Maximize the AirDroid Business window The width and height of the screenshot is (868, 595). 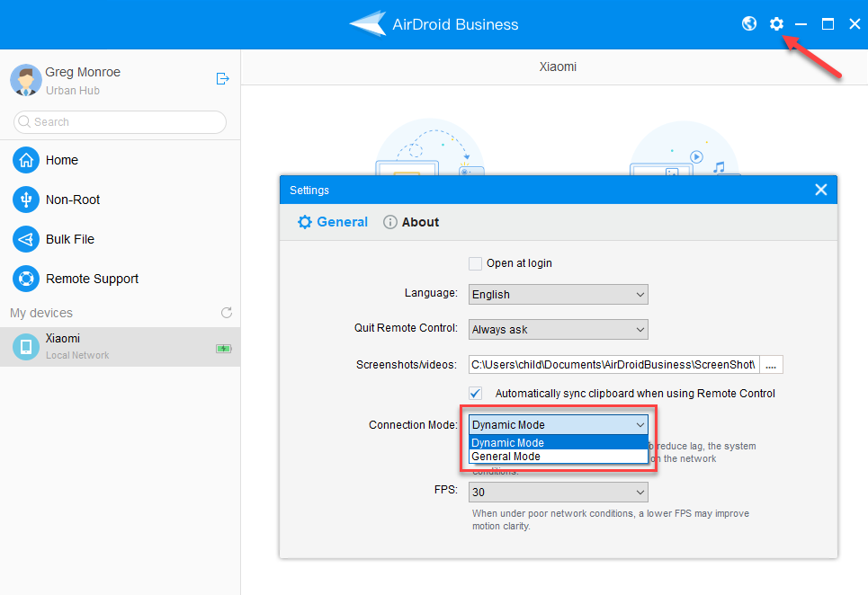click(x=828, y=23)
